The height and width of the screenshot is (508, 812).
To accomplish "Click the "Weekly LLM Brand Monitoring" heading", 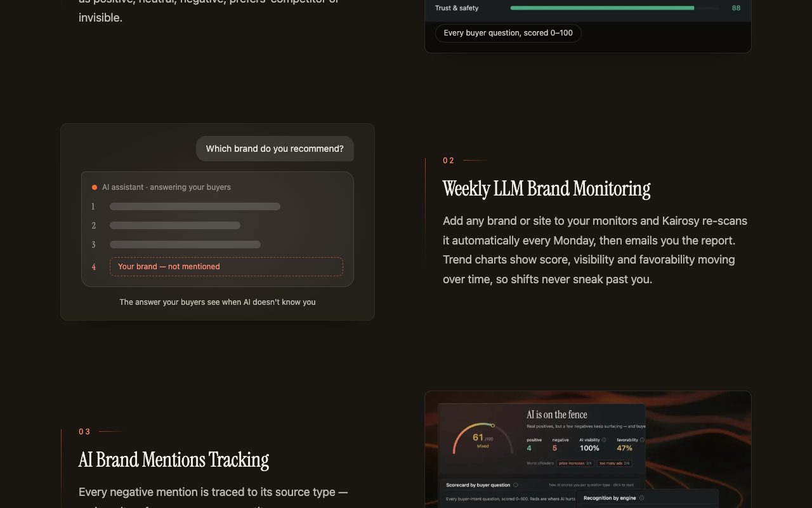I will [546, 189].
